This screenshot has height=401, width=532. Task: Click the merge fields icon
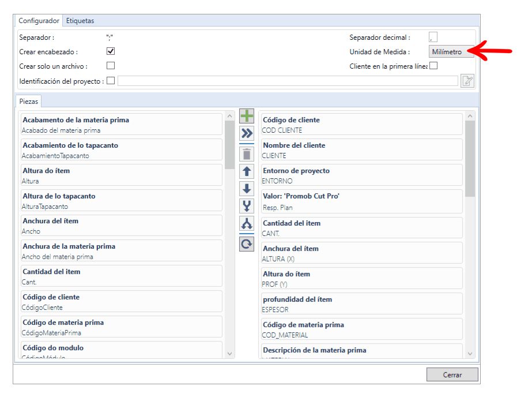point(247,206)
